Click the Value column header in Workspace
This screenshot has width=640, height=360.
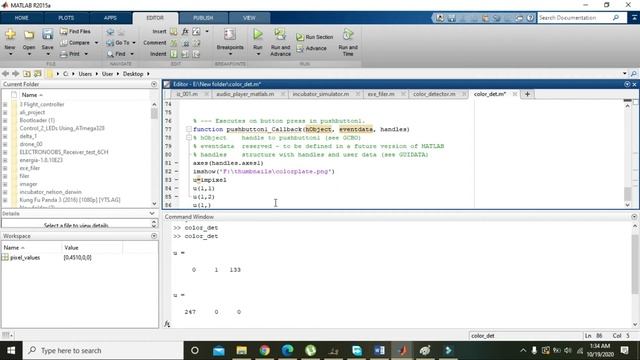click(71, 248)
